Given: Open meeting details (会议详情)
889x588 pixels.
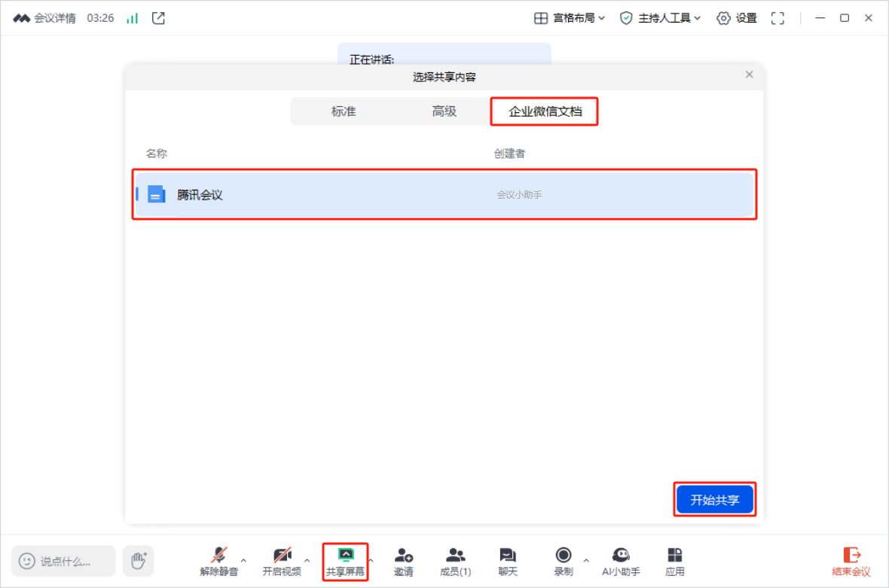Looking at the screenshot, I should (x=44, y=18).
